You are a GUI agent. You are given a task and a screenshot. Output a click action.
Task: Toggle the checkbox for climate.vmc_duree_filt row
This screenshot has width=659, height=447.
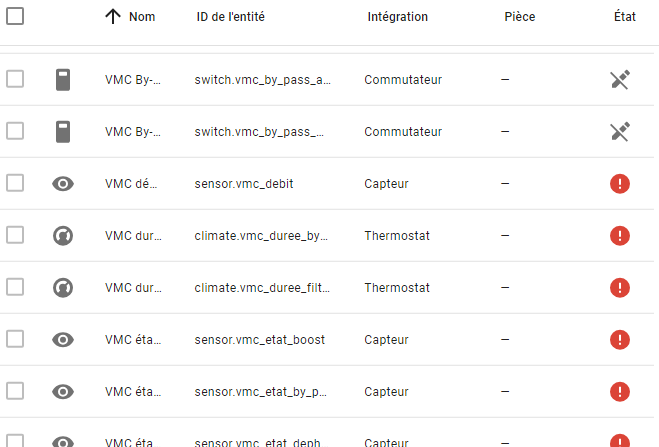pos(15,288)
